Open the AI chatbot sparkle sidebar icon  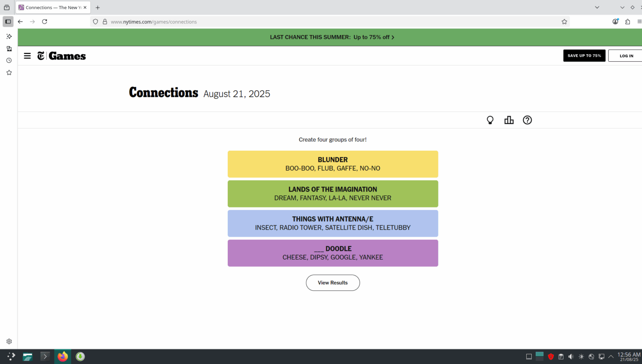tap(9, 36)
